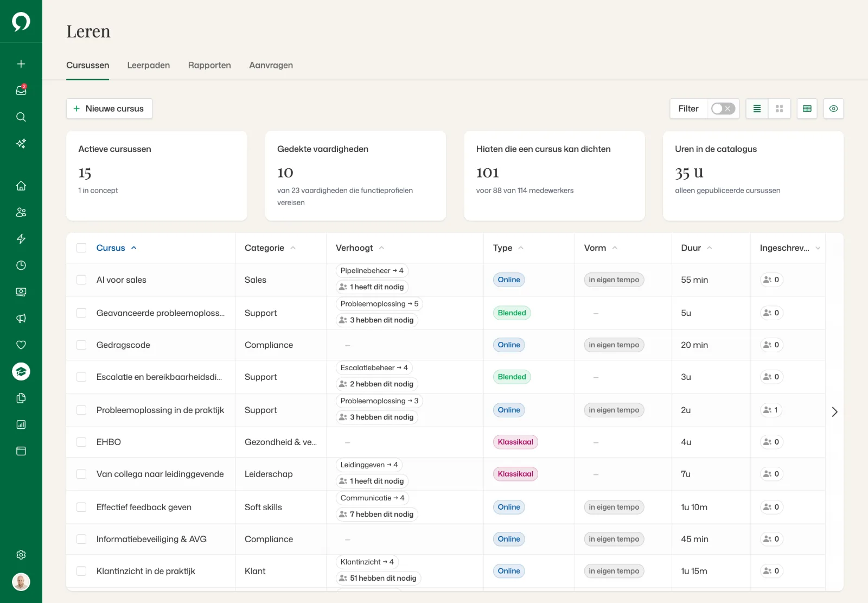Select the graduation cap learning icon

(21, 371)
